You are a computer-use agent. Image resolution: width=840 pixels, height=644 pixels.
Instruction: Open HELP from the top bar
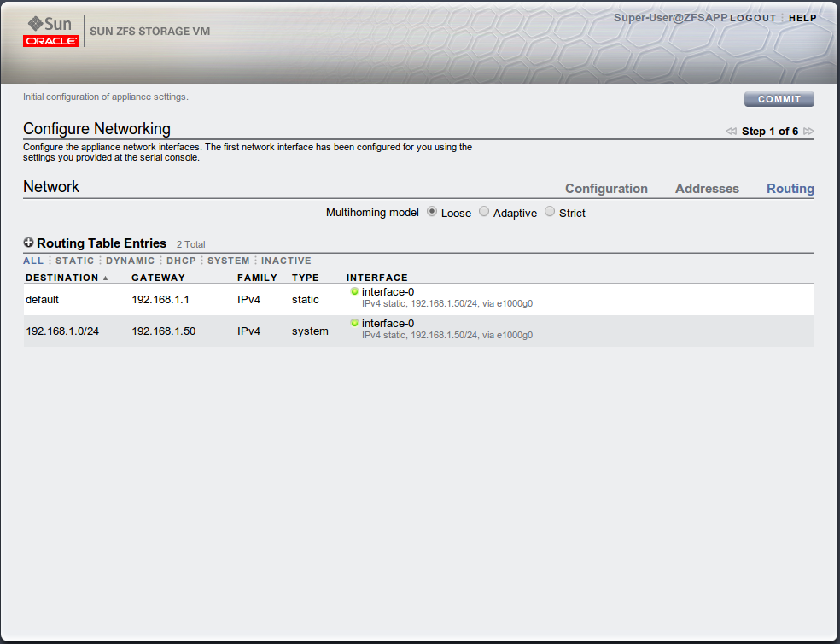[x=802, y=17]
